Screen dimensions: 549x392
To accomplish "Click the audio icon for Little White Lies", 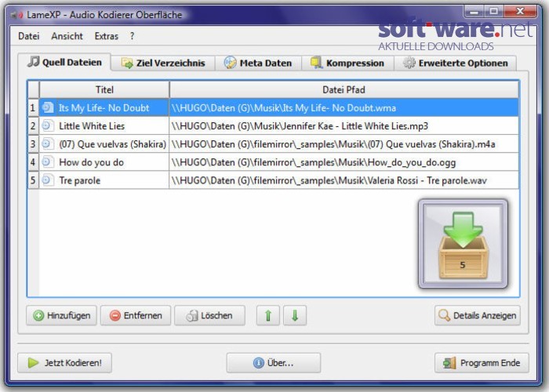I will pyautogui.click(x=48, y=125).
